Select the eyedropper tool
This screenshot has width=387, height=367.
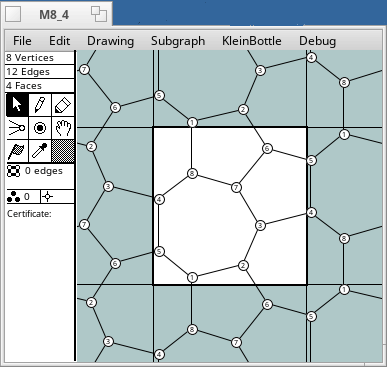[40, 151]
